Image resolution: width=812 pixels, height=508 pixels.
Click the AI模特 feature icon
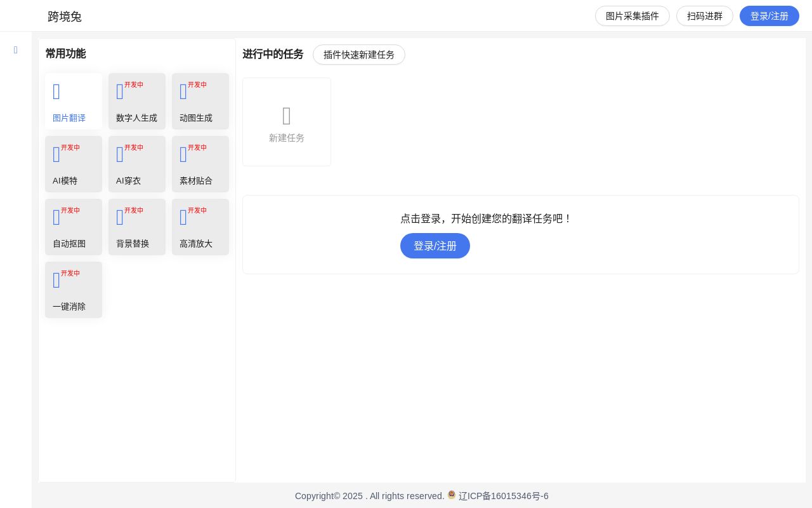[x=73, y=164]
